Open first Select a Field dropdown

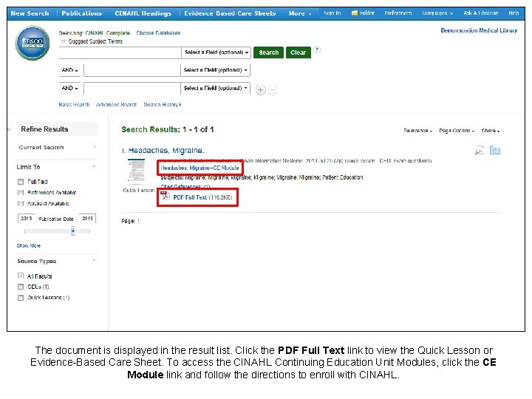click(x=216, y=52)
